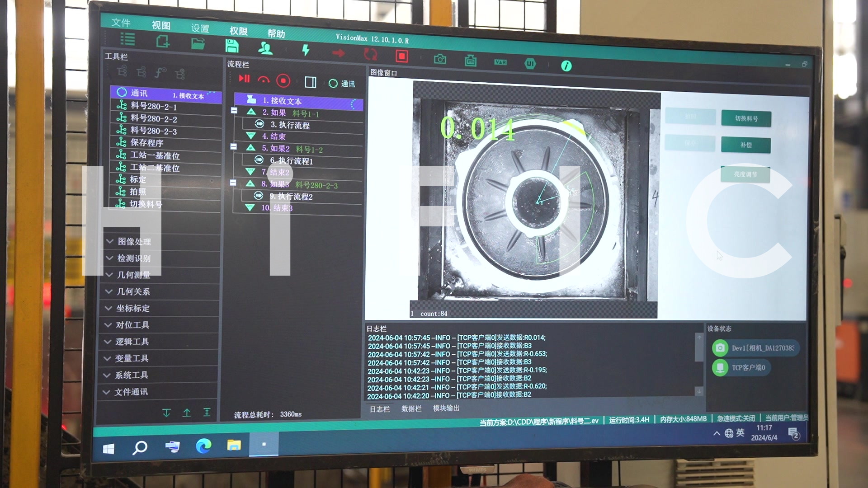Open the 视图 menu

click(x=161, y=25)
